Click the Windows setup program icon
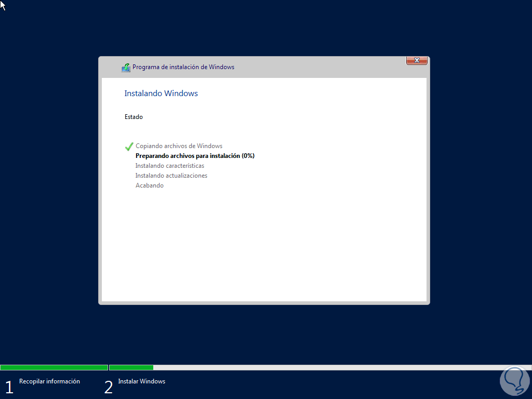This screenshot has width=532, height=399. [126, 68]
